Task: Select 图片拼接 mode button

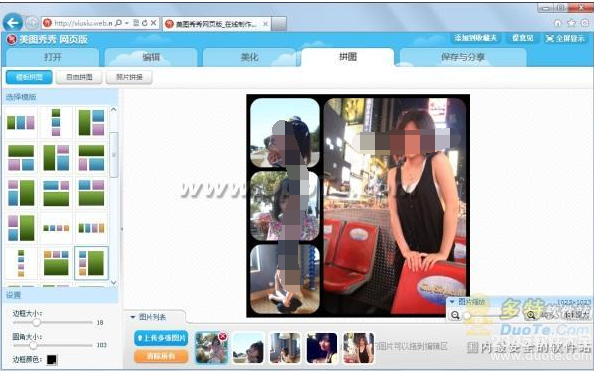Action: [x=129, y=77]
